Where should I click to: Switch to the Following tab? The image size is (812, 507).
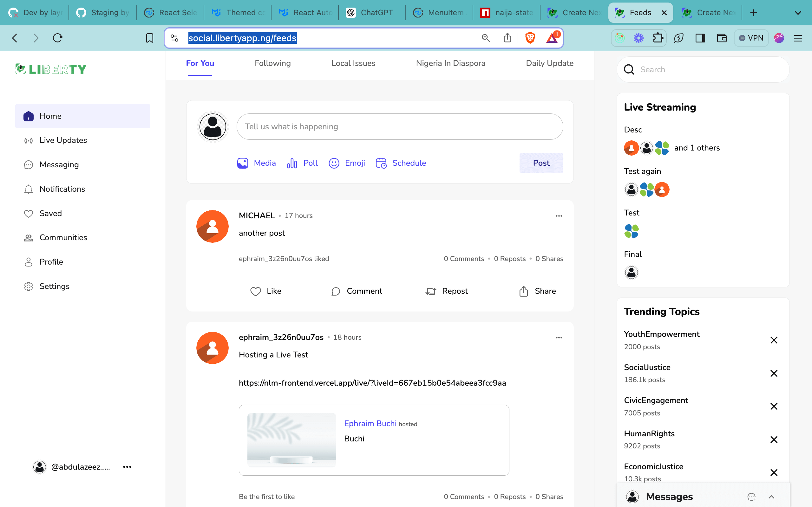[272, 63]
